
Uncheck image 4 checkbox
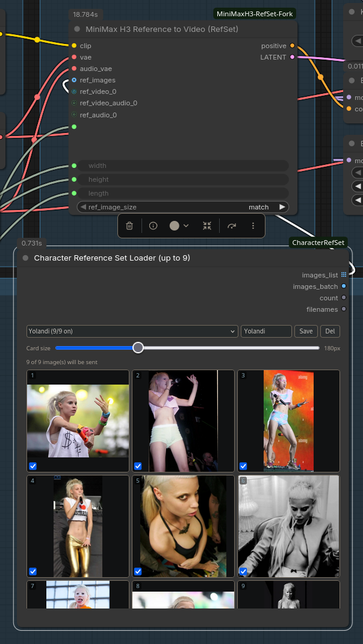click(33, 571)
